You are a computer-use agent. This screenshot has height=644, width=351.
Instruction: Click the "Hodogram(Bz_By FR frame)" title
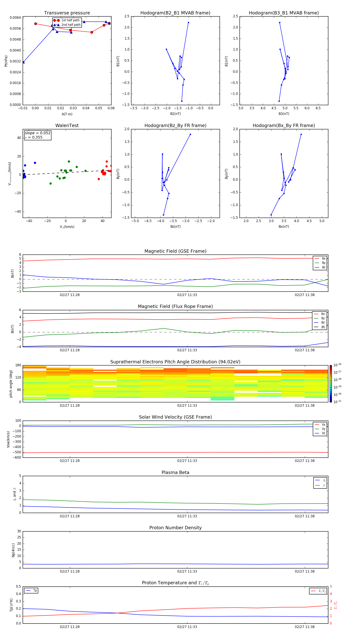click(175, 125)
